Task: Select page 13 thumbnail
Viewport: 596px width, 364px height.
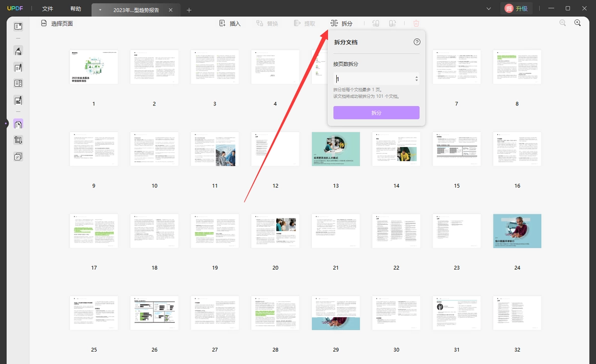Action: click(x=336, y=149)
